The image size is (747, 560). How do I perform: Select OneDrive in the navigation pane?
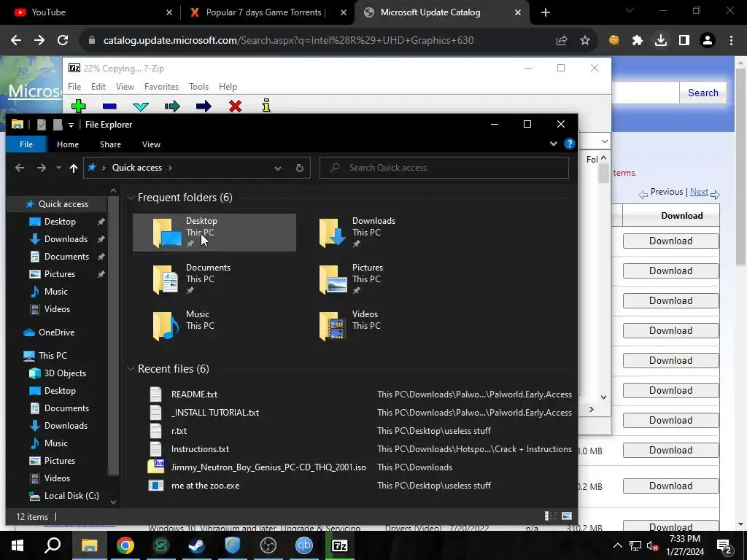57,332
